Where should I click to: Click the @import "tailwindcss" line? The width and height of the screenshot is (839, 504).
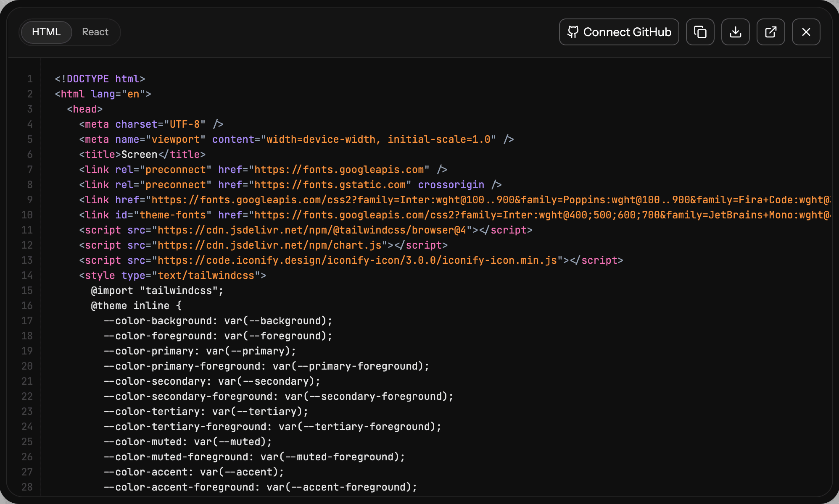[158, 291]
